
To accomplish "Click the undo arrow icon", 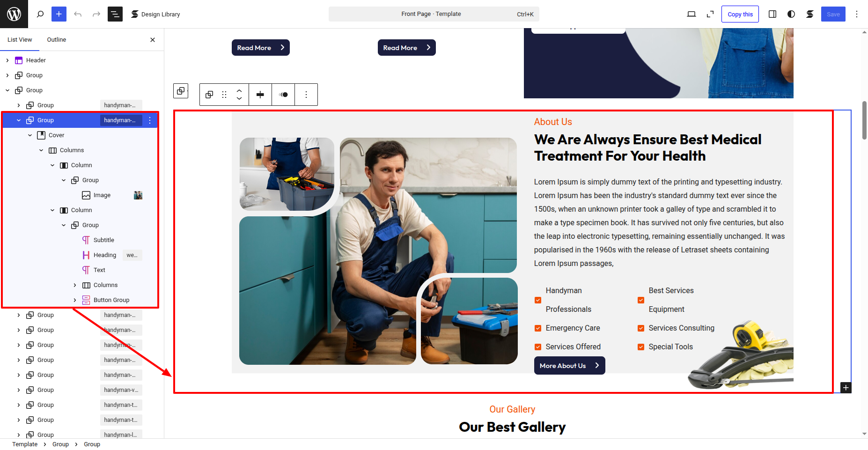I will pos(78,14).
